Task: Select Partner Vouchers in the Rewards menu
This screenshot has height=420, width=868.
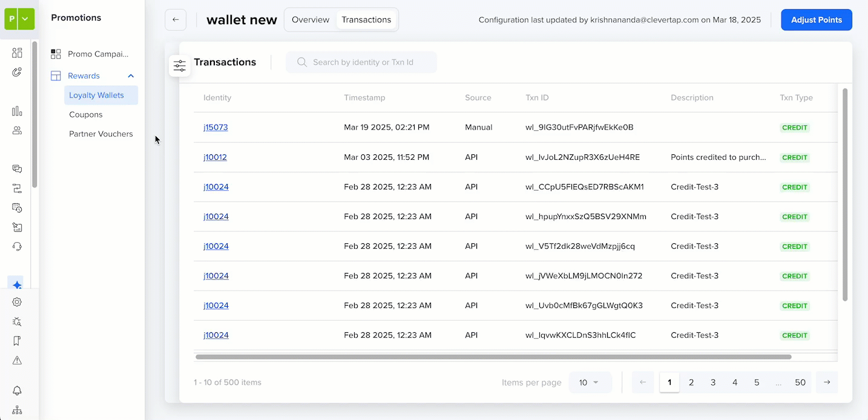Action: pyautogui.click(x=101, y=134)
